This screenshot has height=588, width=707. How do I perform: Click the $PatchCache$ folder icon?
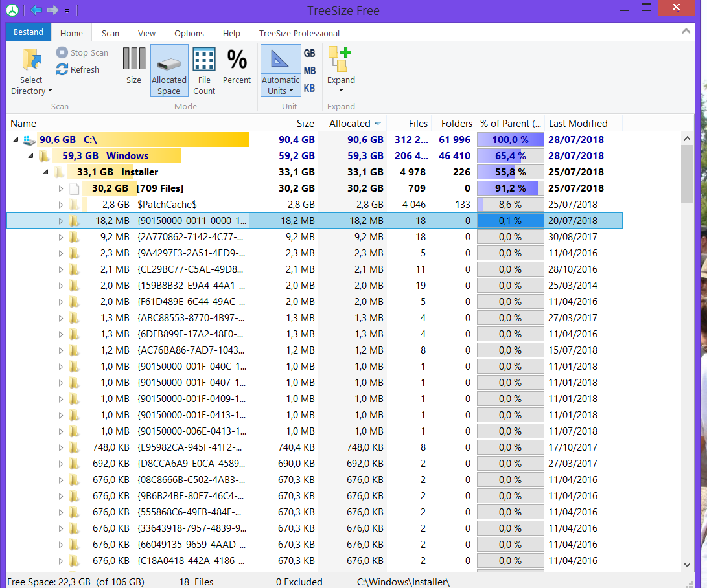[x=74, y=205]
